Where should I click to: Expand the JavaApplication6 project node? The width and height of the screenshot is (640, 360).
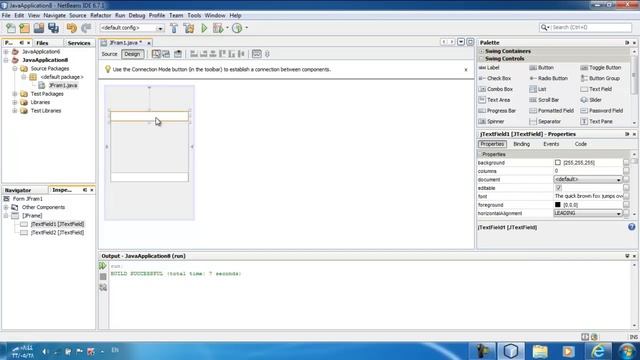pos(6,52)
